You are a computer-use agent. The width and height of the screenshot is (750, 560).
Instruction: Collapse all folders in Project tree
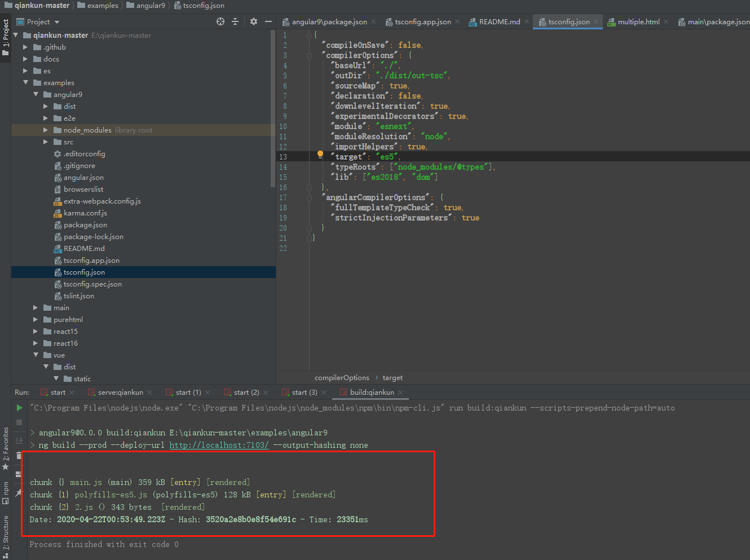pyautogui.click(x=236, y=21)
